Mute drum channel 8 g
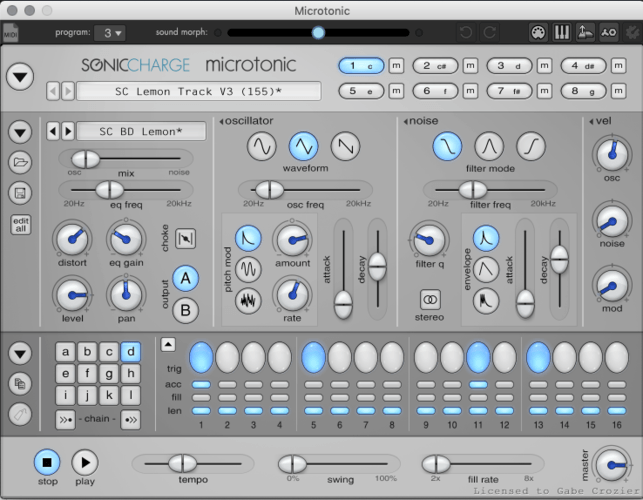The height and width of the screenshot is (500, 643). (618, 91)
